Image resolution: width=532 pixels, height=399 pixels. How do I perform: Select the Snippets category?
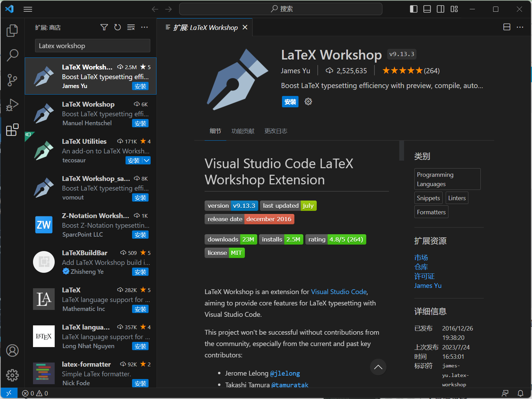(x=428, y=198)
